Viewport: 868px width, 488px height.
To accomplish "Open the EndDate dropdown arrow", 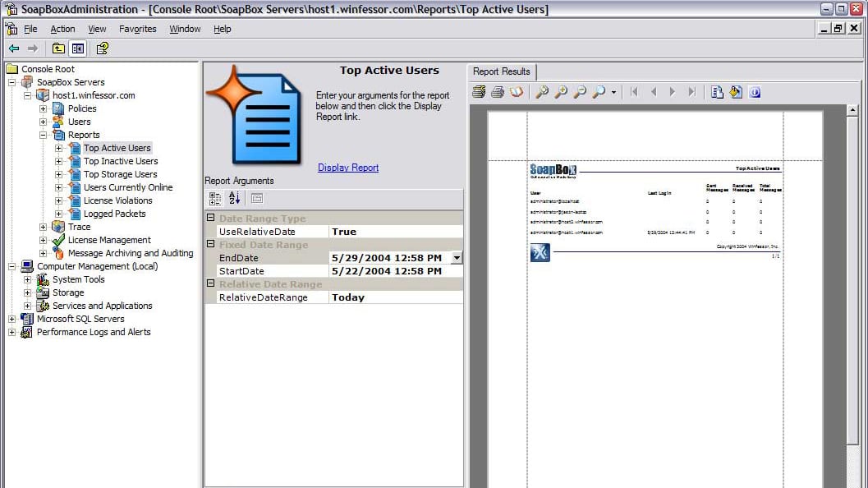I will [457, 258].
